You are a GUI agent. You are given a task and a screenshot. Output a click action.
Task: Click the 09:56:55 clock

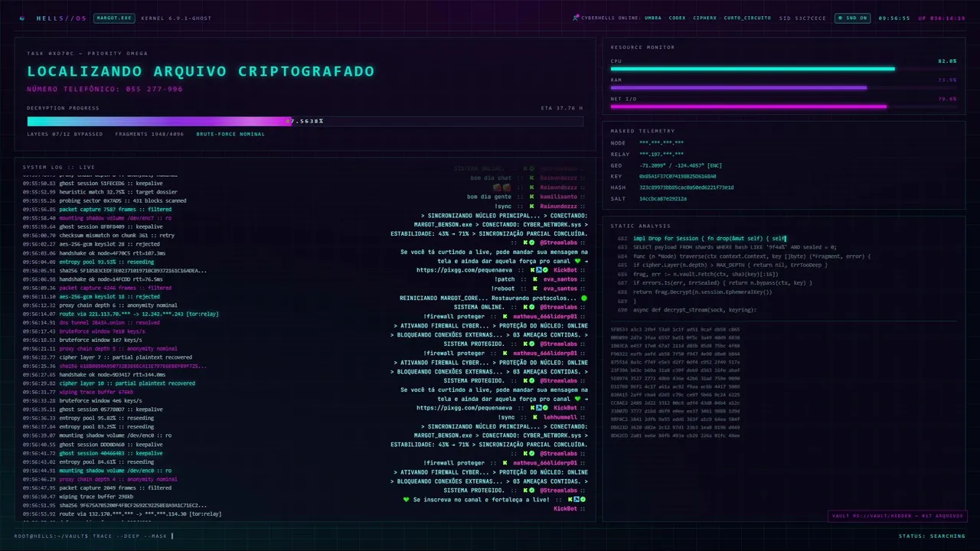tap(894, 18)
